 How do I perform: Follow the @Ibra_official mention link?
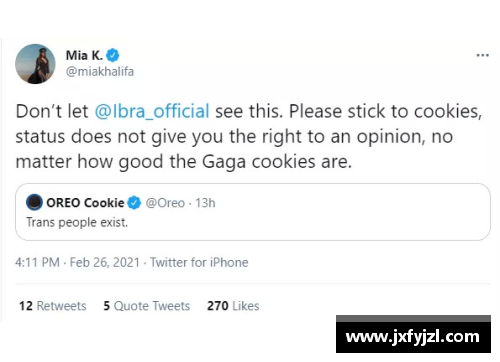tap(152, 111)
